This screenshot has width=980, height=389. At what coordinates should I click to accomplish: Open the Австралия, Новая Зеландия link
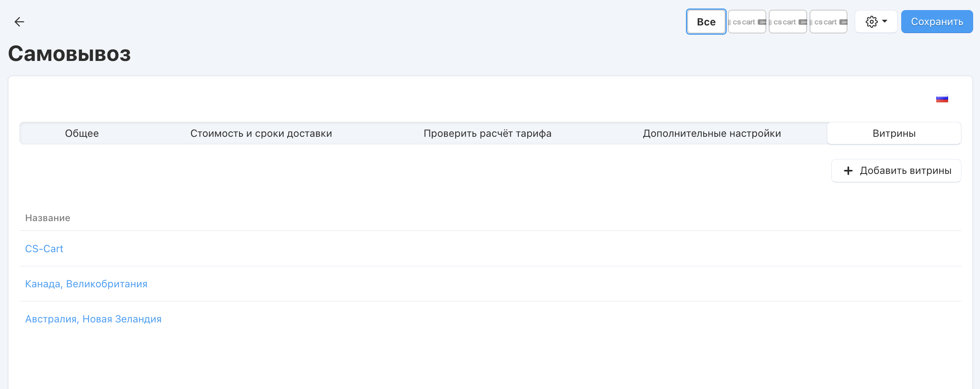pyautogui.click(x=93, y=319)
